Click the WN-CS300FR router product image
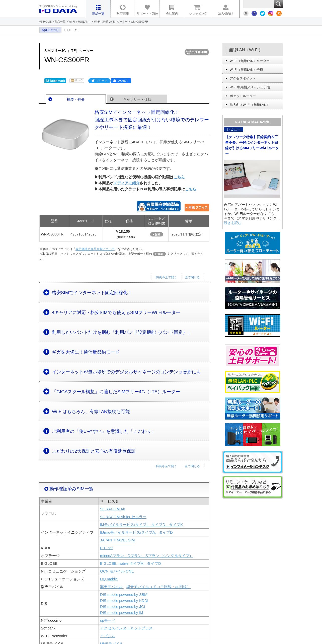This screenshot has height=644, width=322. pos(66,134)
